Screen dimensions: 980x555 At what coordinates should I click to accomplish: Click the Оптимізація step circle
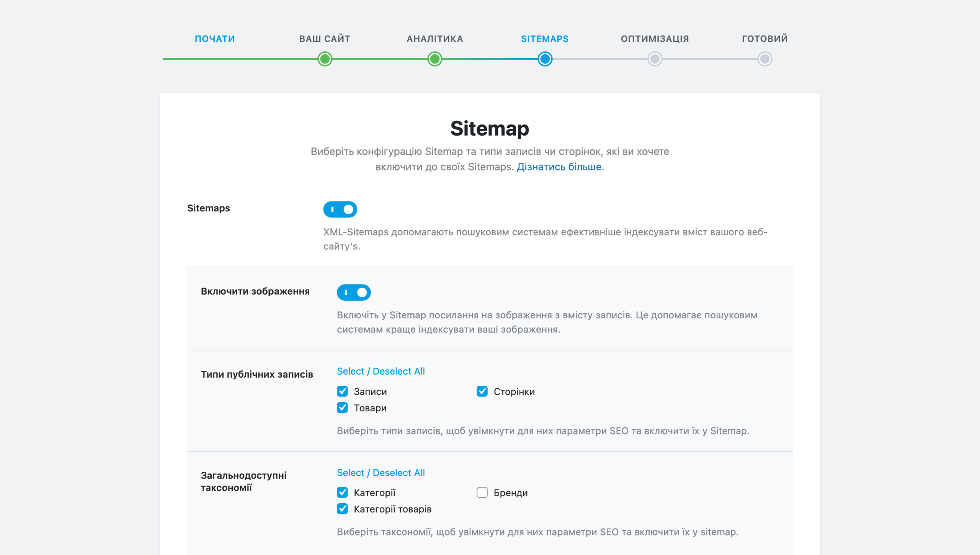[x=655, y=59]
